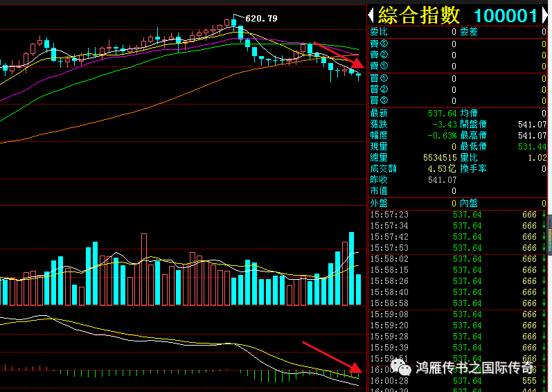Select the tick row at 15:57:34
This screenshot has width=552, height=392.
pyautogui.click(x=458, y=226)
